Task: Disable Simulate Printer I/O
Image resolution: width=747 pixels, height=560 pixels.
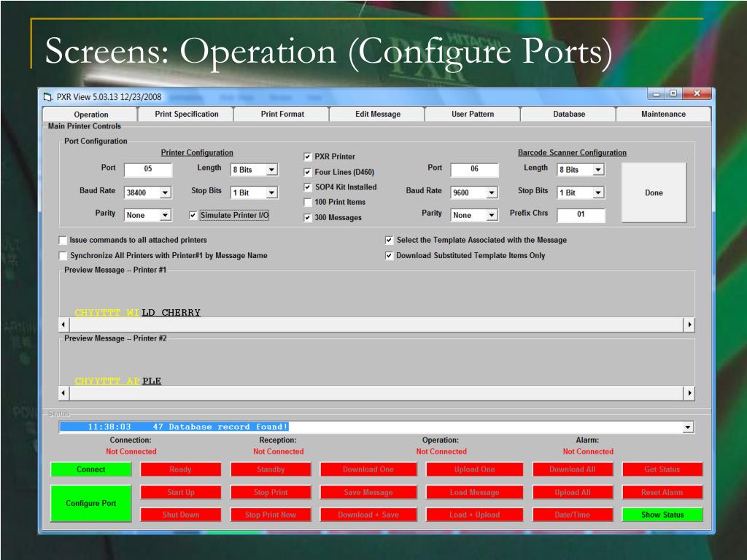Action: point(193,215)
